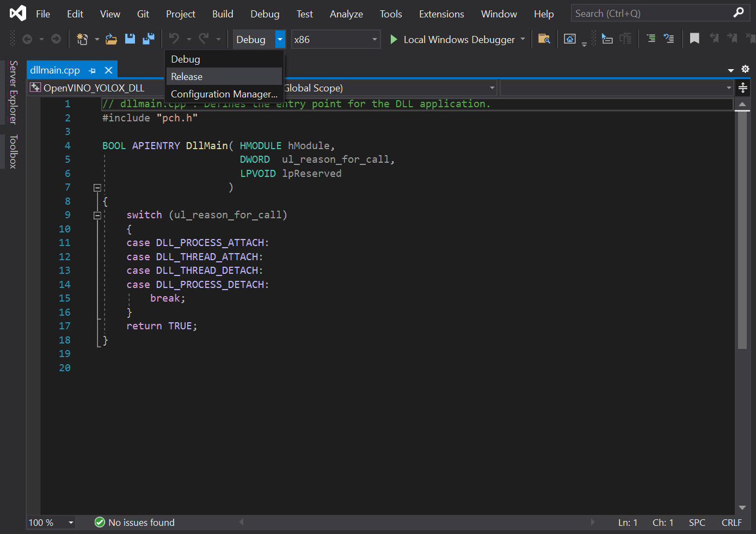Click the green Start Debugging arrow
This screenshot has height=534, width=756.
pyautogui.click(x=394, y=39)
